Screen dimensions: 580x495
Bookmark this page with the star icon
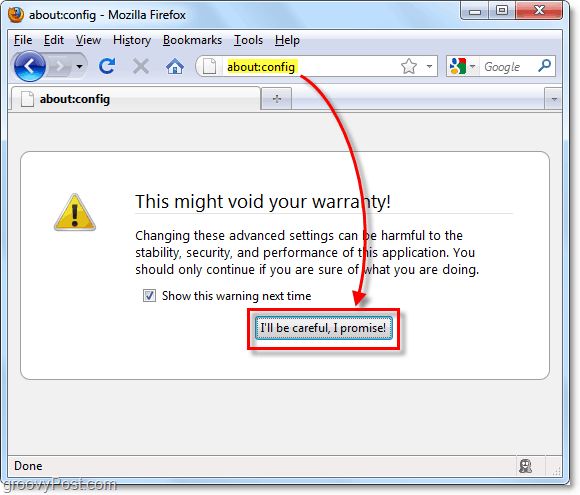[x=409, y=67]
